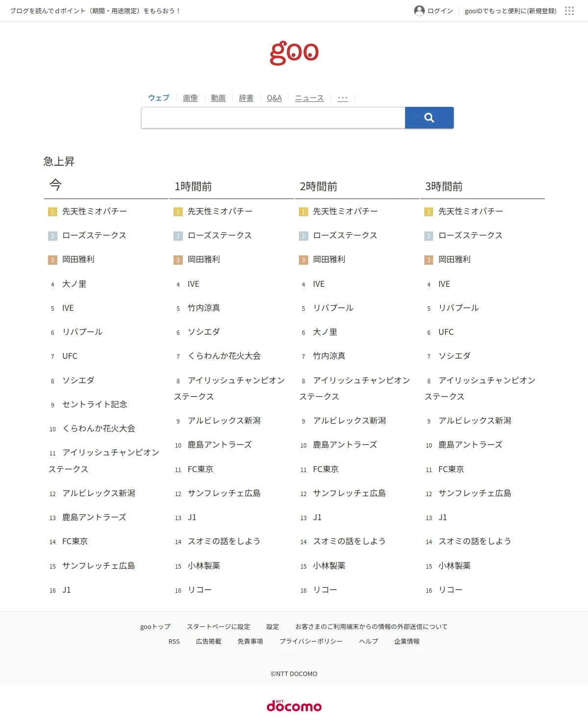Click the gooトップ footer link
The width and height of the screenshot is (588, 728).
tap(155, 627)
